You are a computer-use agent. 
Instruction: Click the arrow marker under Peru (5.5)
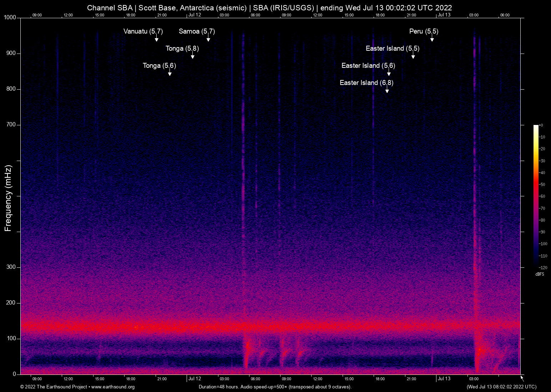coord(432,39)
